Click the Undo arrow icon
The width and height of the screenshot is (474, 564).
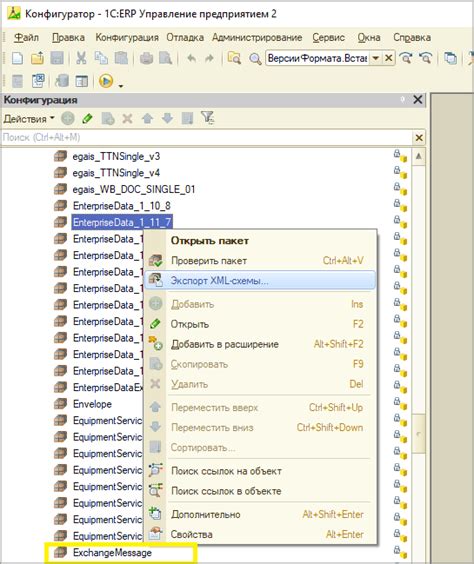192,58
